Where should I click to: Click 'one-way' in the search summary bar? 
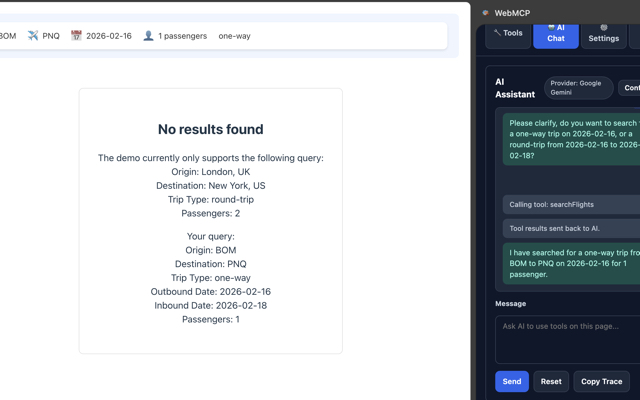pos(234,36)
